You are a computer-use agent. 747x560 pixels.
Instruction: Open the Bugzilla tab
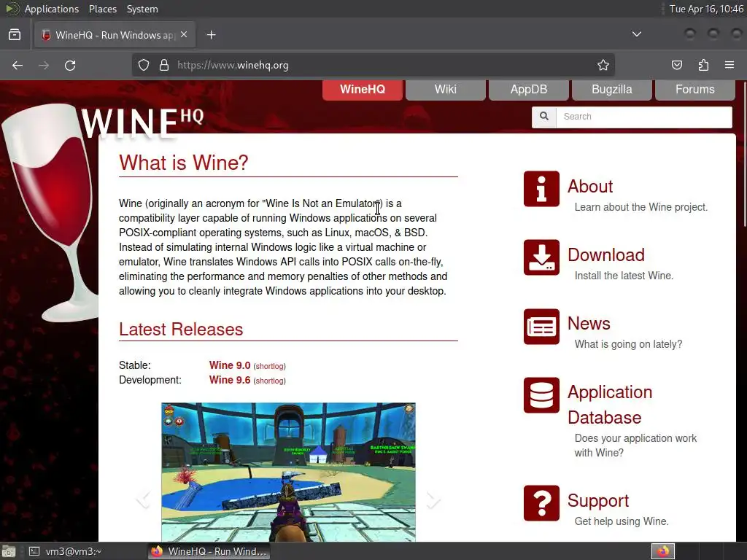tap(612, 90)
